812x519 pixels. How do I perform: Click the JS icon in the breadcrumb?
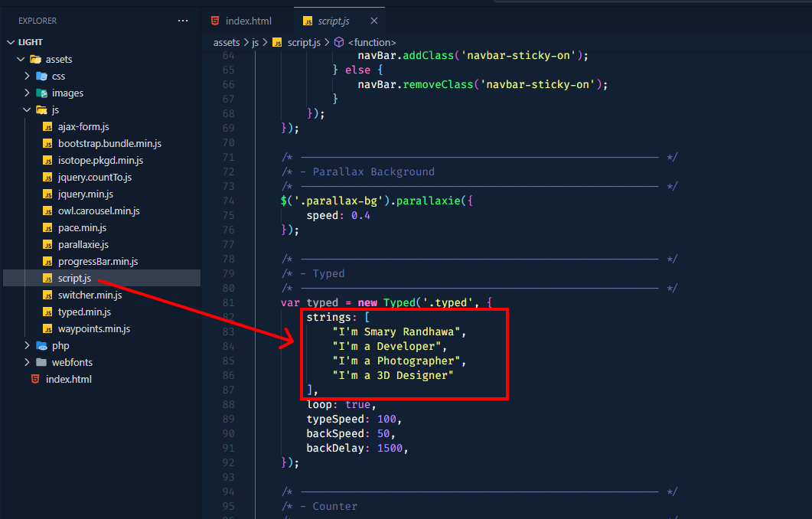point(278,42)
